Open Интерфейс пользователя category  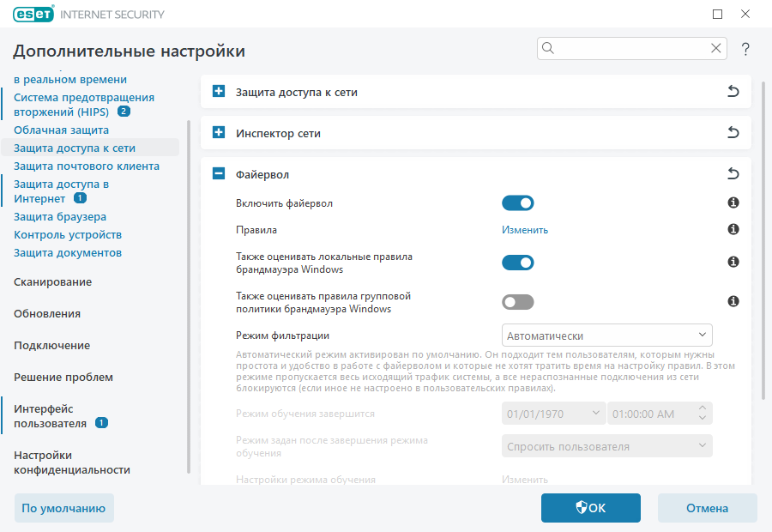[x=50, y=416]
